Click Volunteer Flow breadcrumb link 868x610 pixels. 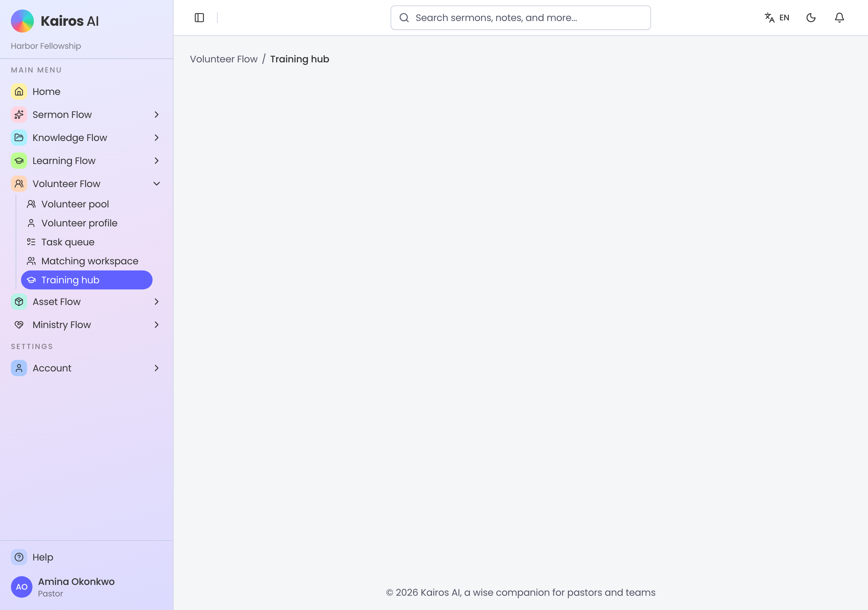(223, 59)
